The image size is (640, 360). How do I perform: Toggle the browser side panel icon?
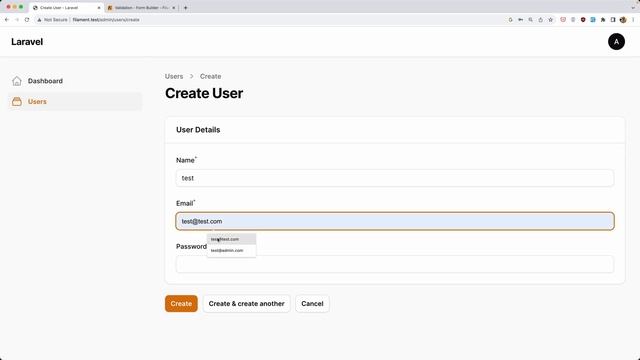coord(613,20)
